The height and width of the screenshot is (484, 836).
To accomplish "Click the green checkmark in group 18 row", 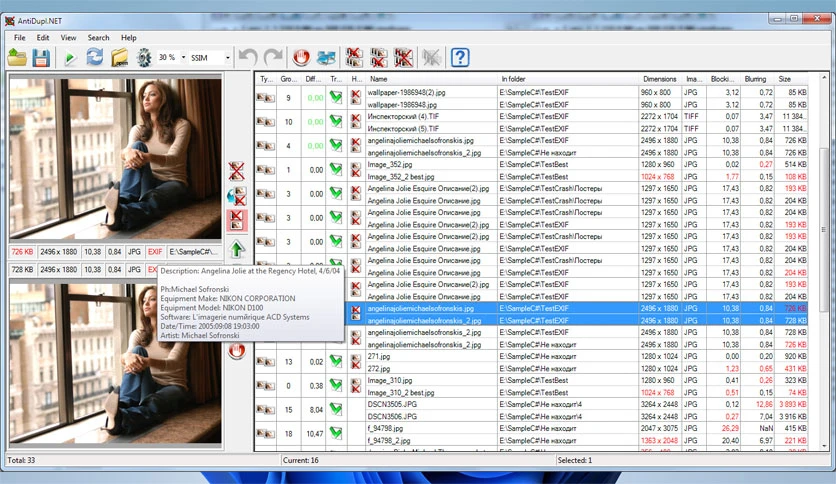I will point(335,433).
